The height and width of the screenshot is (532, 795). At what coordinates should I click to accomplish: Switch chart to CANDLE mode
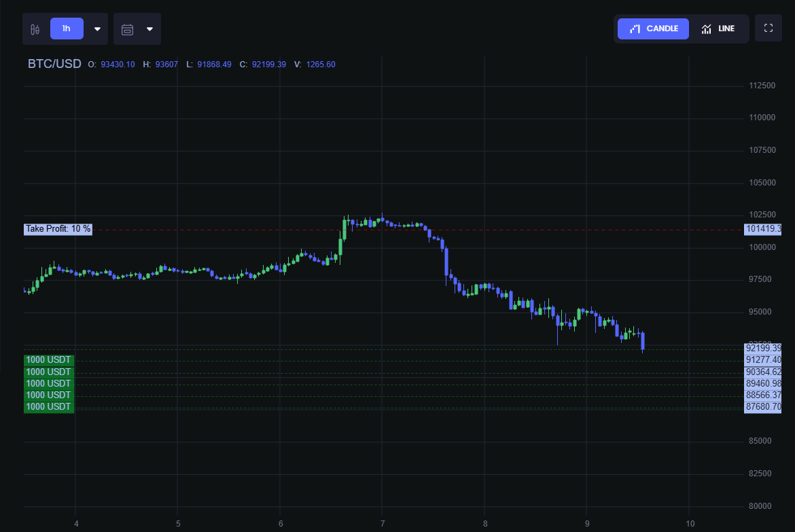pyautogui.click(x=653, y=29)
